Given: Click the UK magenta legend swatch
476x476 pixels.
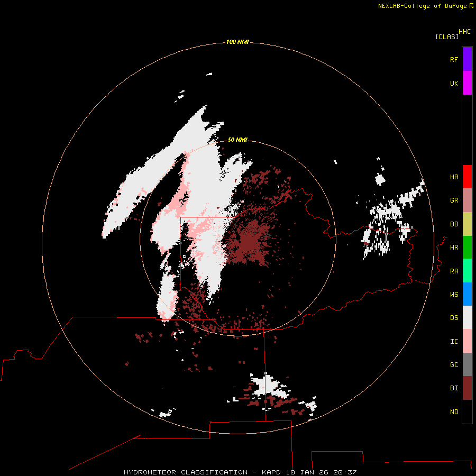Looking at the screenshot, I should 467,83.
